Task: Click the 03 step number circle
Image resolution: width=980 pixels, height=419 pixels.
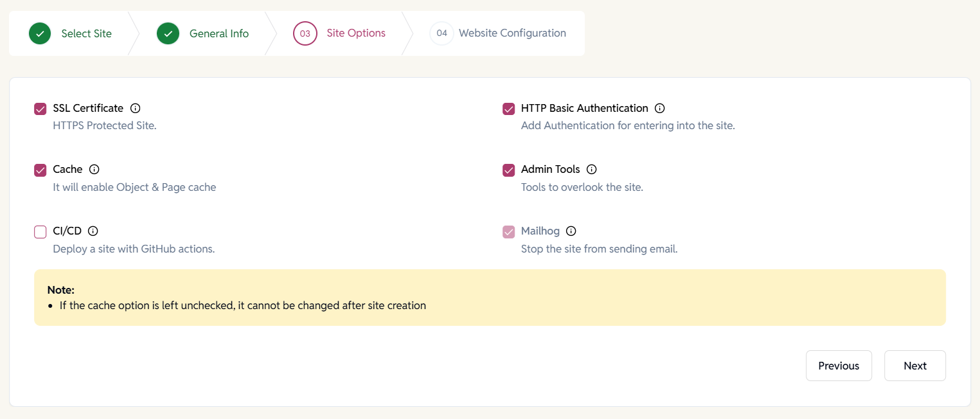Action: [305, 33]
